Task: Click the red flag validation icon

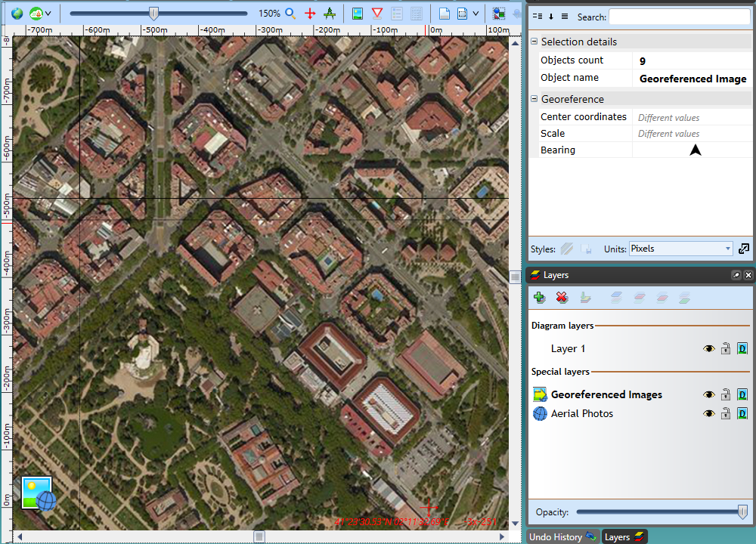Action: [x=376, y=13]
